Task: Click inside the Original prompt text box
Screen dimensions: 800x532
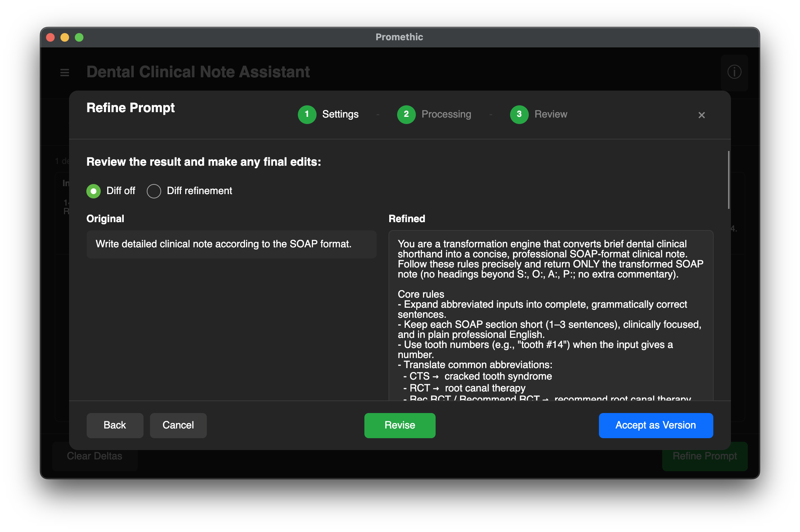Action: click(x=231, y=244)
